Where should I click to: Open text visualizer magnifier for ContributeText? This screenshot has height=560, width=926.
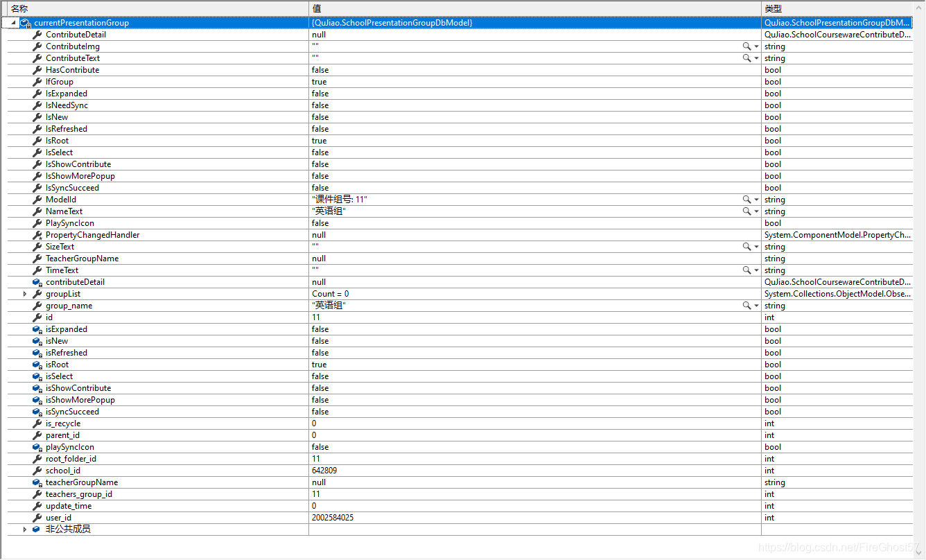pyautogui.click(x=746, y=58)
